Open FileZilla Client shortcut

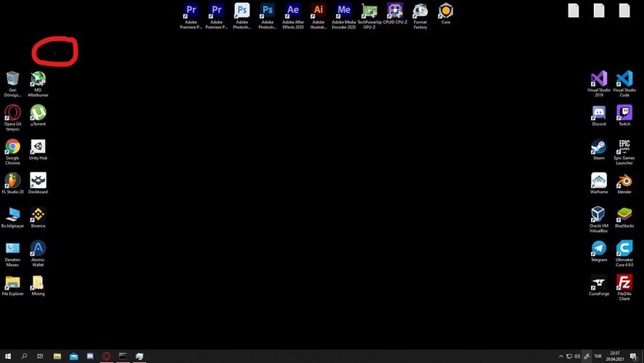pos(624,287)
